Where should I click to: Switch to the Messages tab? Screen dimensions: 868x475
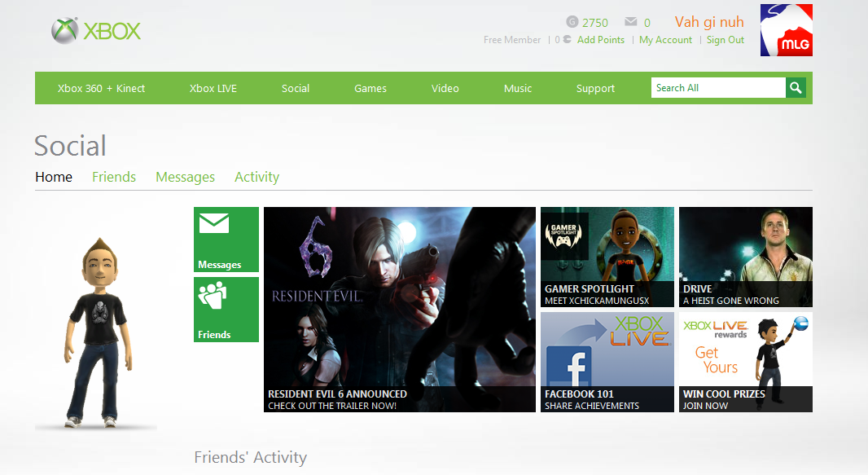[185, 177]
